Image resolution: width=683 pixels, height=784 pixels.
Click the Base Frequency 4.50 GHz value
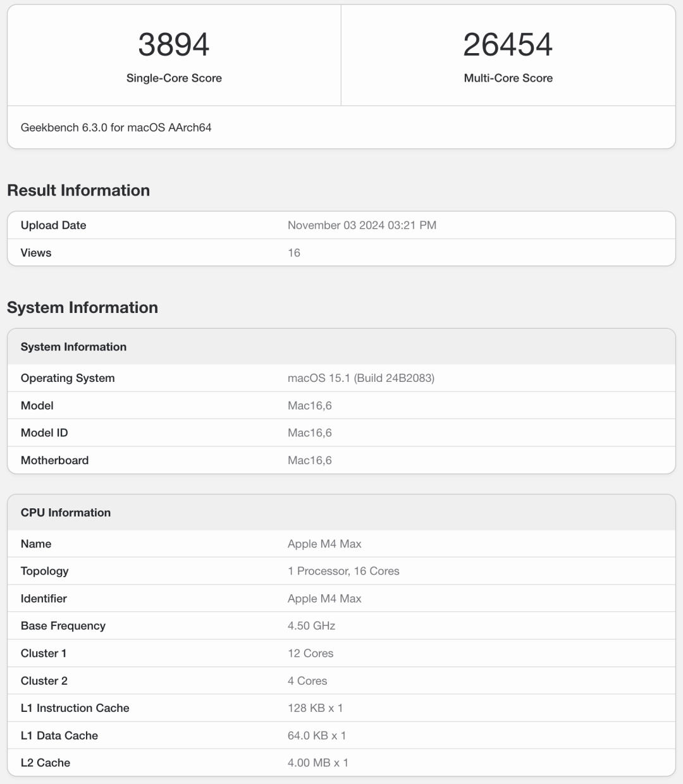[311, 626]
